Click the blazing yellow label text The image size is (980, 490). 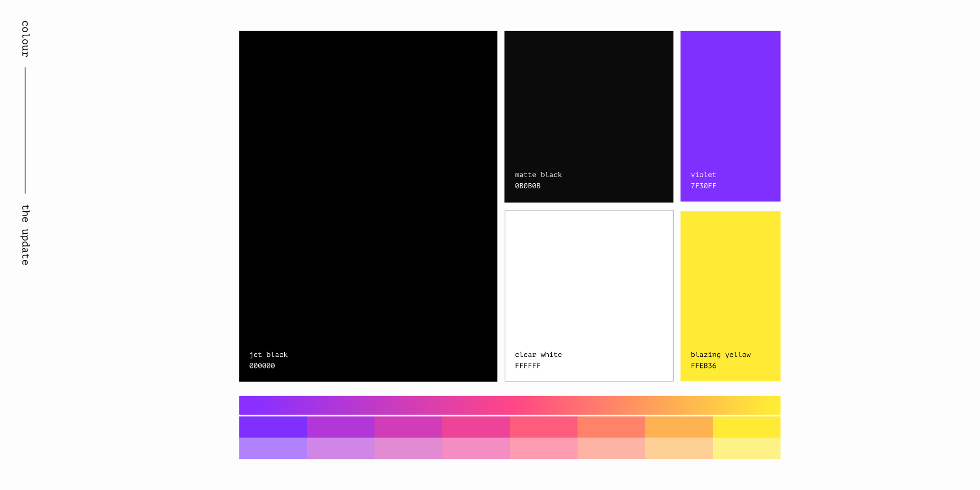[x=721, y=354]
